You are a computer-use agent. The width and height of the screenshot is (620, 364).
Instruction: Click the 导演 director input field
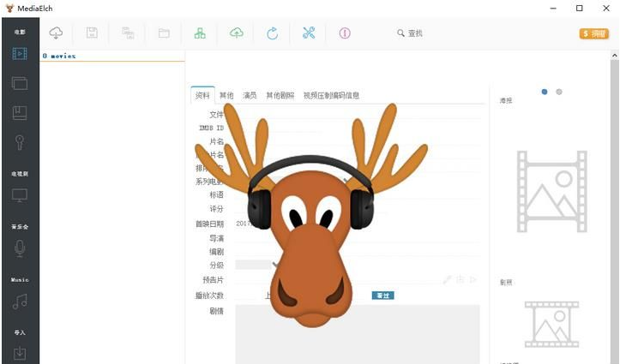point(358,238)
